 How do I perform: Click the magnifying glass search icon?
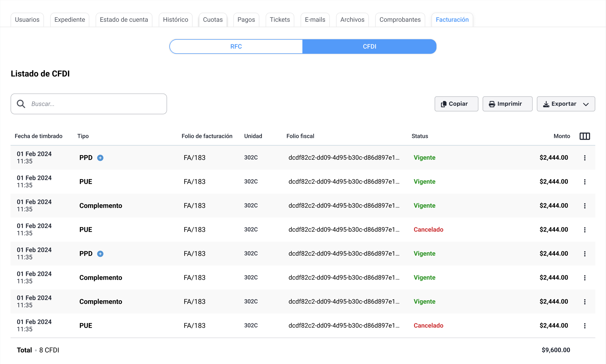pos(21,104)
